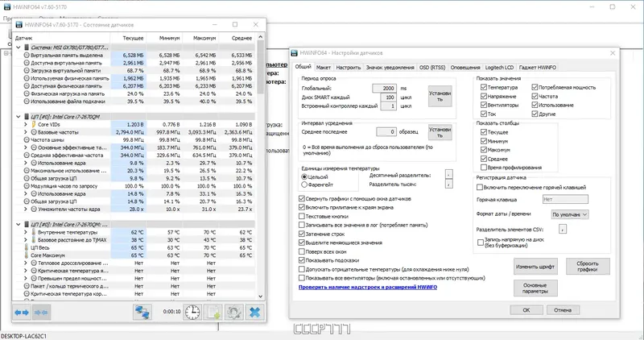
Task: Click the Сбросить графики button
Action: [588, 267]
